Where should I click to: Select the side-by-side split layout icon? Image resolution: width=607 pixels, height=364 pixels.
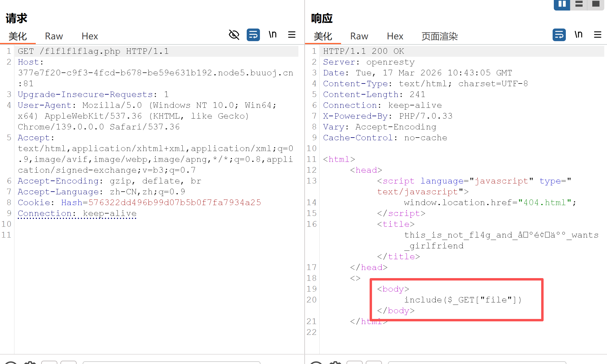(x=562, y=4)
